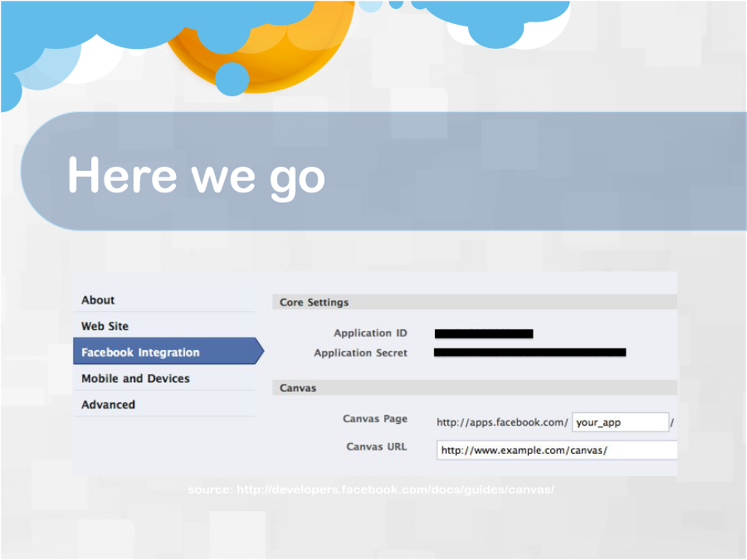
Task: Click the Core Settings section header
Action: coord(314,303)
